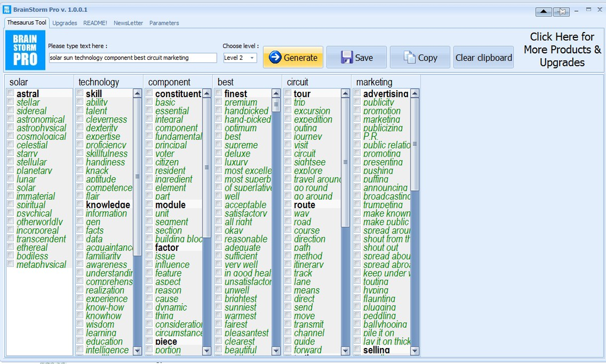Click the up-arrow button in title bar
606x364 pixels.
coord(543,12)
